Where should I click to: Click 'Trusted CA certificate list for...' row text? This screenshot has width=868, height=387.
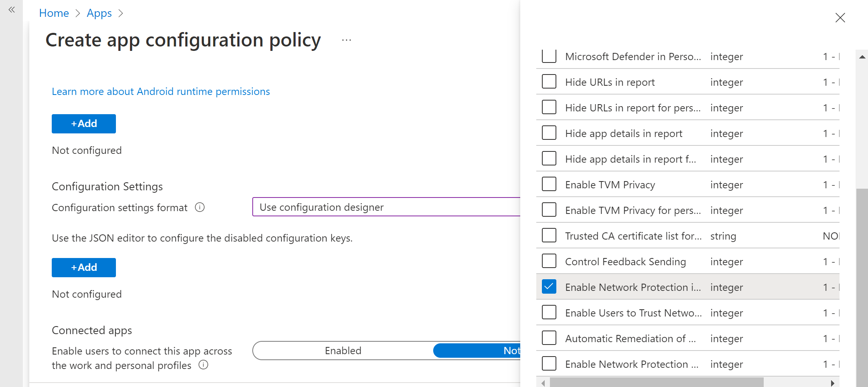[x=633, y=236]
